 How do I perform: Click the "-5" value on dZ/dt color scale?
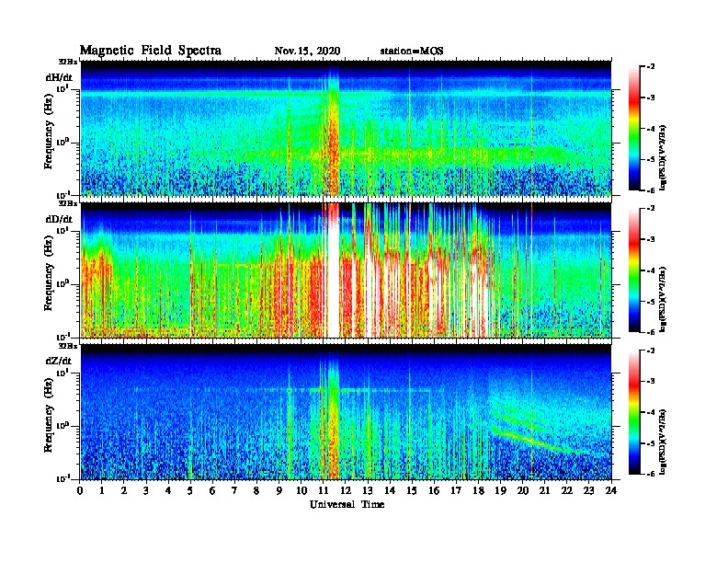coord(651,442)
